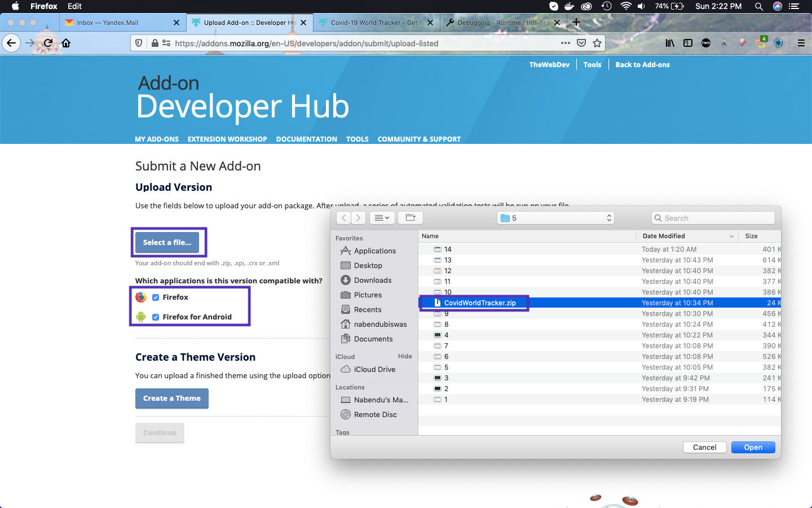Click Tools link in top header
812x508 pixels.
point(592,64)
